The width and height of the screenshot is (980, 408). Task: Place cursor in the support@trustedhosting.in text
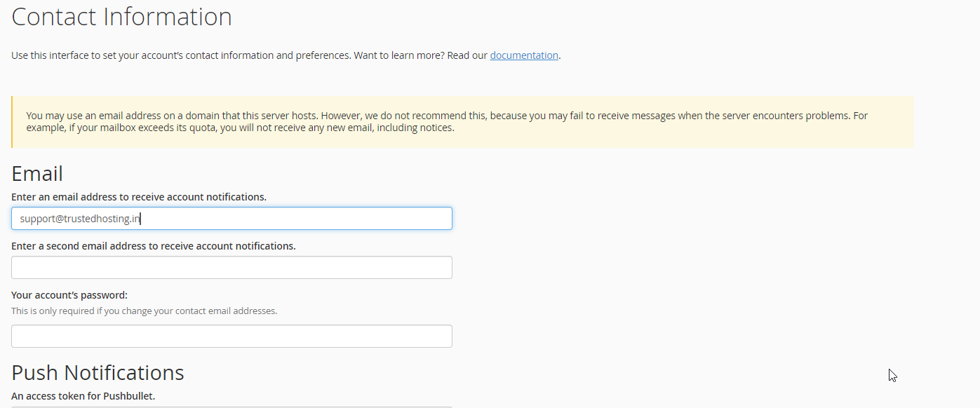80,219
